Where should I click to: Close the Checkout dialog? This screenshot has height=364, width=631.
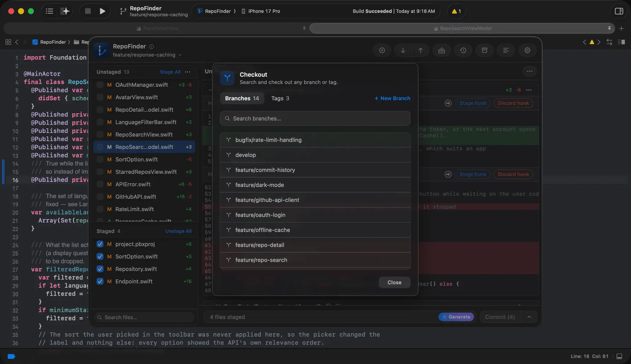pyautogui.click(x=394, y=282)
